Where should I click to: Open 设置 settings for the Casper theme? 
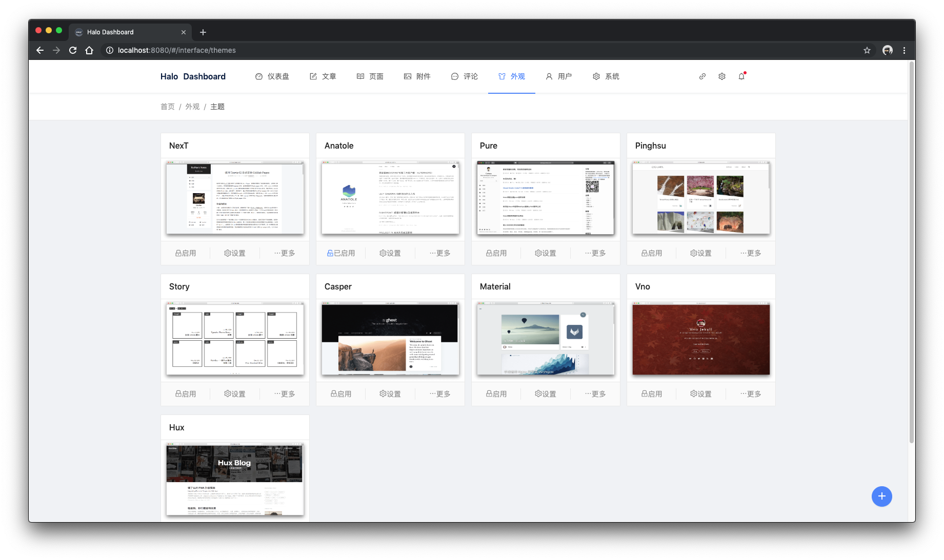point(390,393)
